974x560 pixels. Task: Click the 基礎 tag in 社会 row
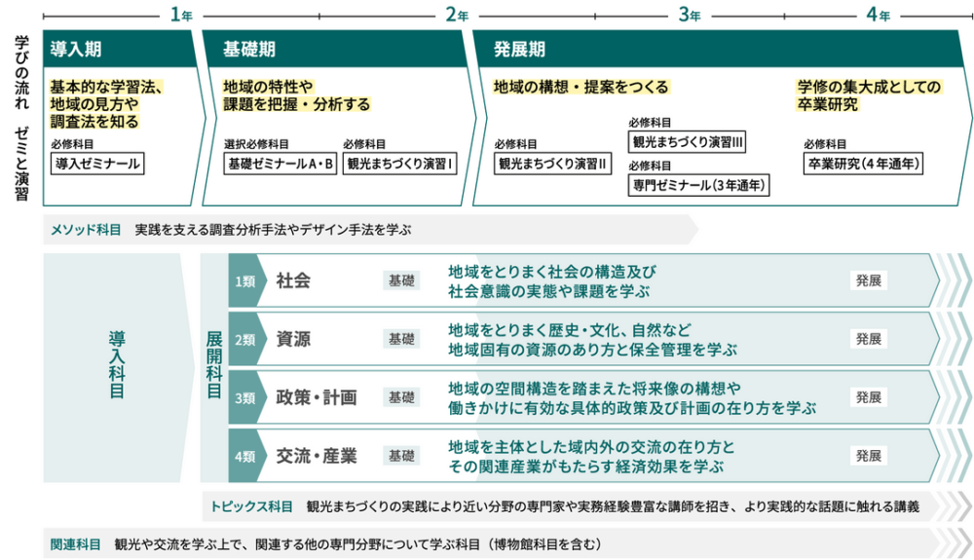[401, 280]
